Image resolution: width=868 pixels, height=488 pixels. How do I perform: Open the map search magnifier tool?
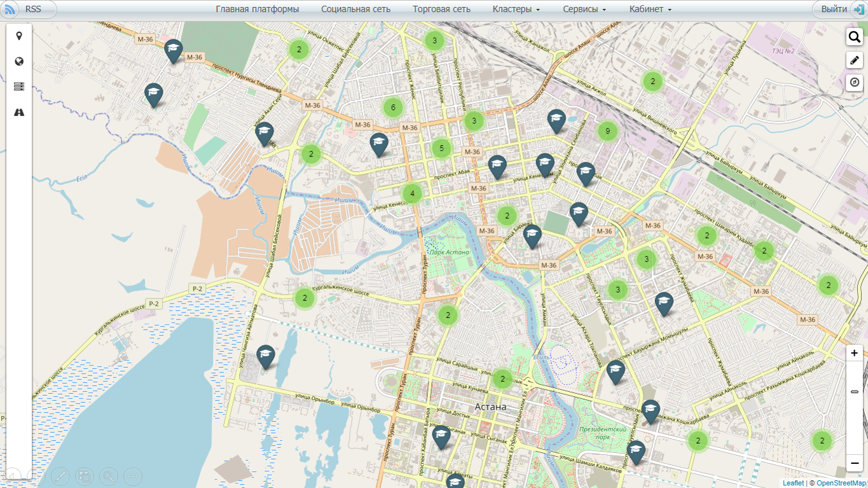(854, 37)
